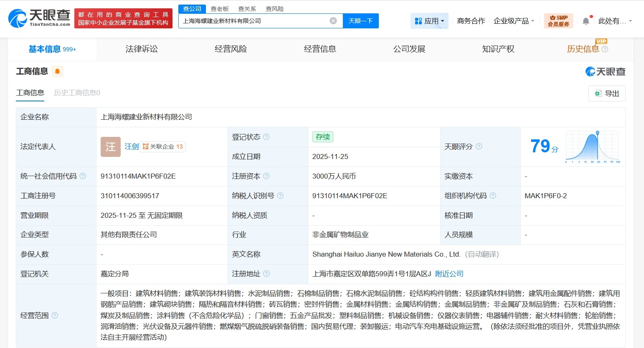The image size is (644, 348).
Task: Click the 天眼查 watermark logo above the table
Action: pos(605,71)
